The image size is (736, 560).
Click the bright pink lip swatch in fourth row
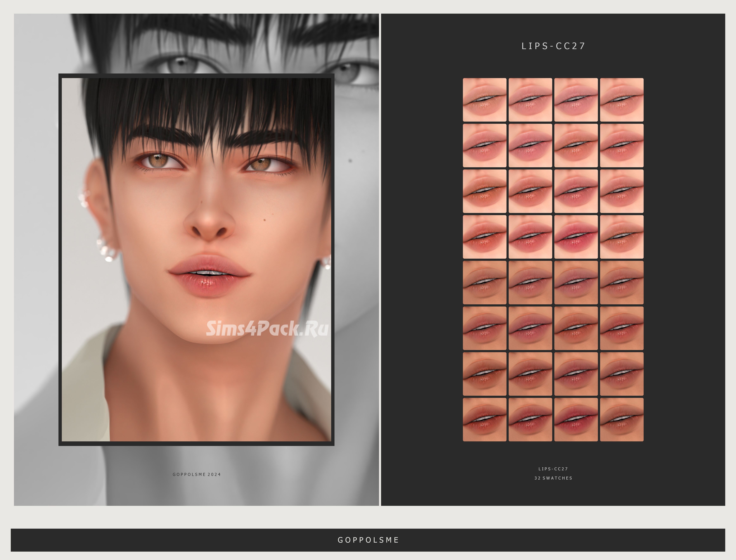[x=576, y=237]
